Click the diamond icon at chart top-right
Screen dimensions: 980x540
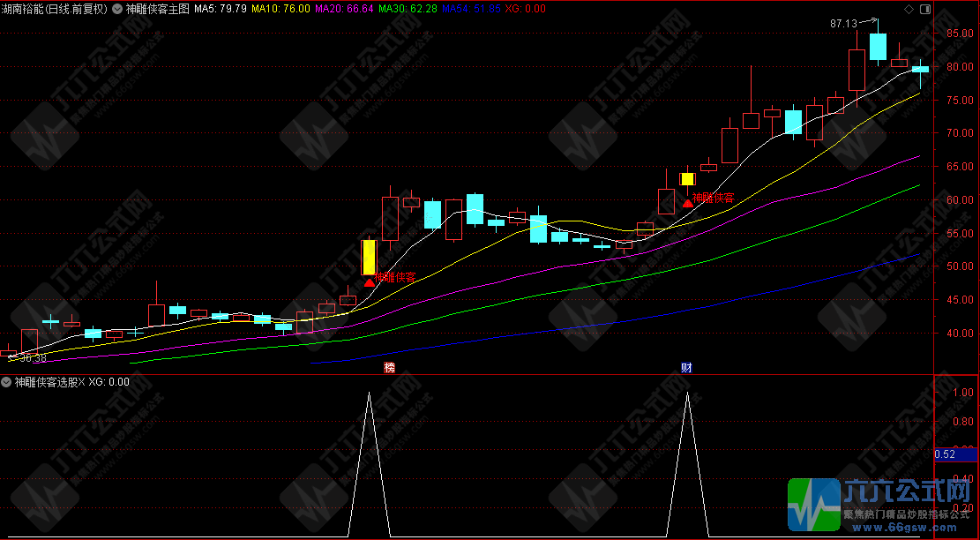[909, 9]
